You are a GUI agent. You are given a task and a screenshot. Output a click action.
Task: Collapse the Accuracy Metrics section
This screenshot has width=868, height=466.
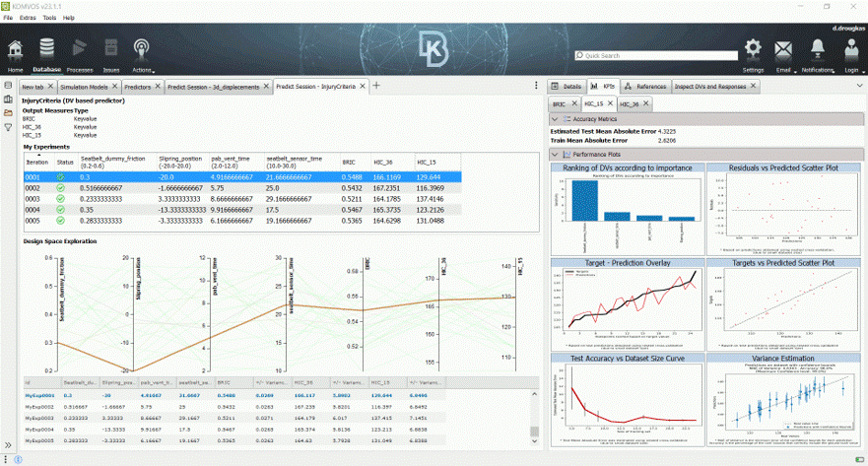tap(555, 119)
